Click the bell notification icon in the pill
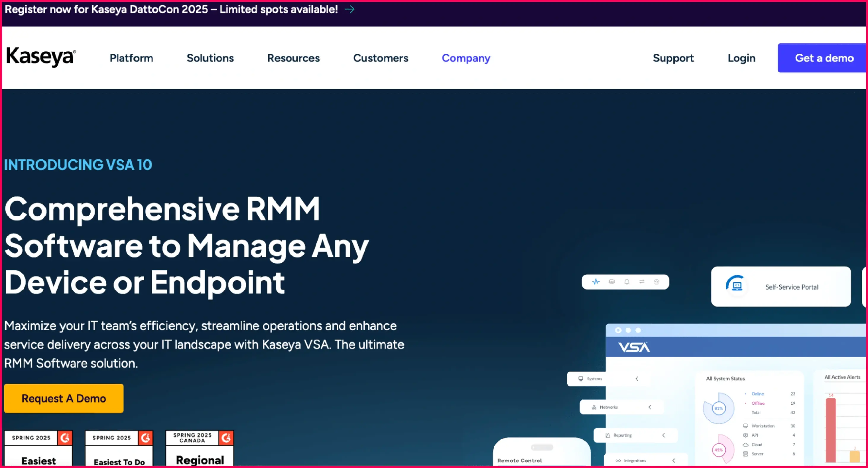Viewport: 868px width, 468px height. 627,282
